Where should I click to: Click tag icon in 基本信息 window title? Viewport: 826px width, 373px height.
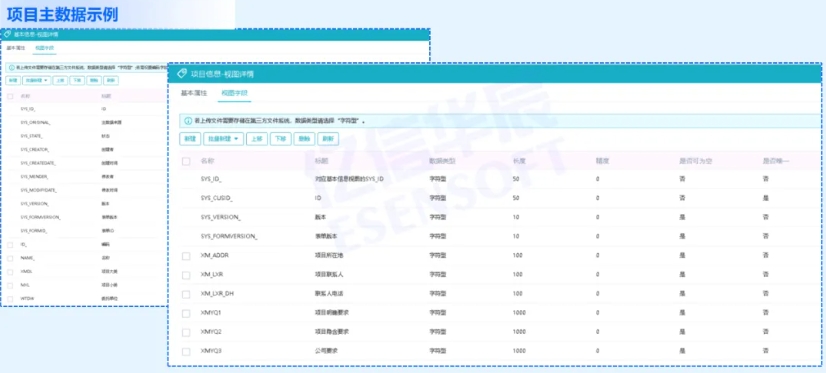pos(7,34)
